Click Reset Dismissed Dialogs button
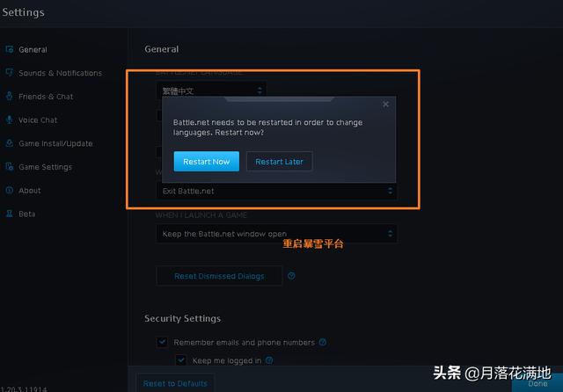The width and height of the screenshot is (563, 392). (219, 276)
